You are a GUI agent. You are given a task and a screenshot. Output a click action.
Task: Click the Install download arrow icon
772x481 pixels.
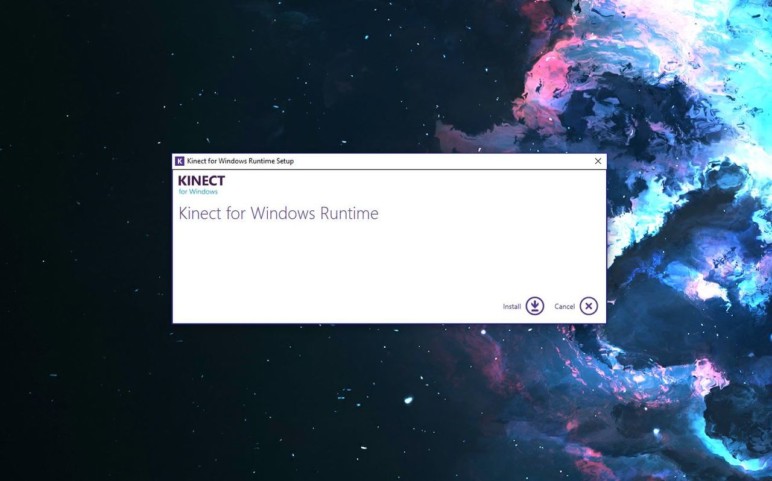tap(535, 306)
